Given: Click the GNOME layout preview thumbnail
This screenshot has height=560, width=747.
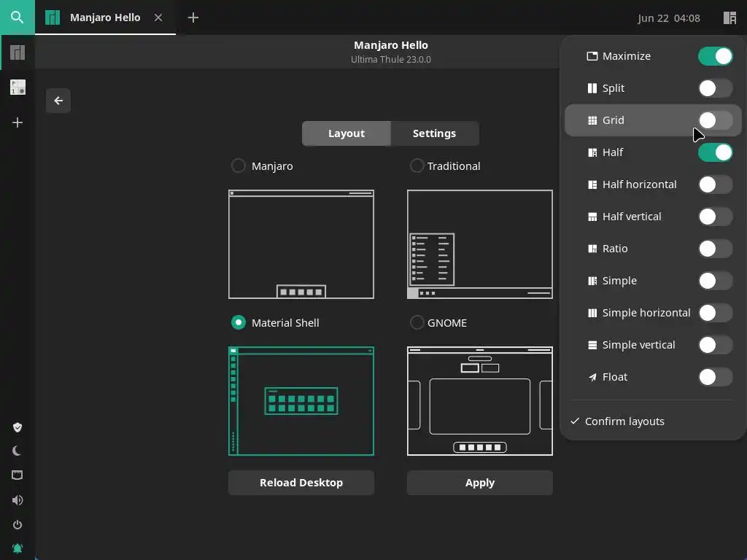Looking at the screenshot, I should point(480,401).
